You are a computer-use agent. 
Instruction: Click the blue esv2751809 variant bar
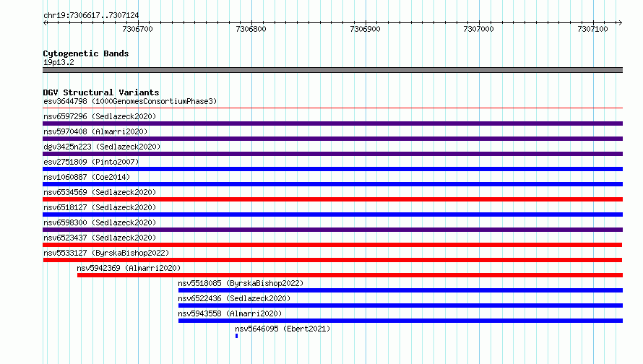pyautogui.click(x=332, y=169)
